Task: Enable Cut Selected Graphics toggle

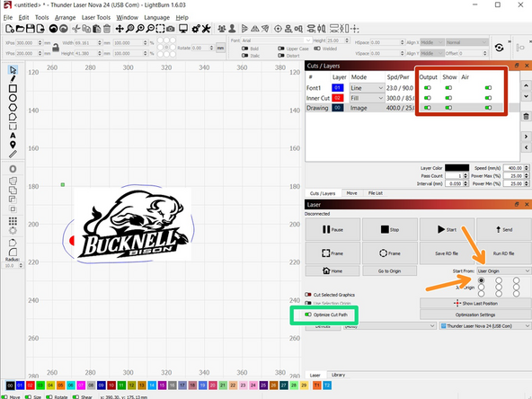Action: (308, 295)
